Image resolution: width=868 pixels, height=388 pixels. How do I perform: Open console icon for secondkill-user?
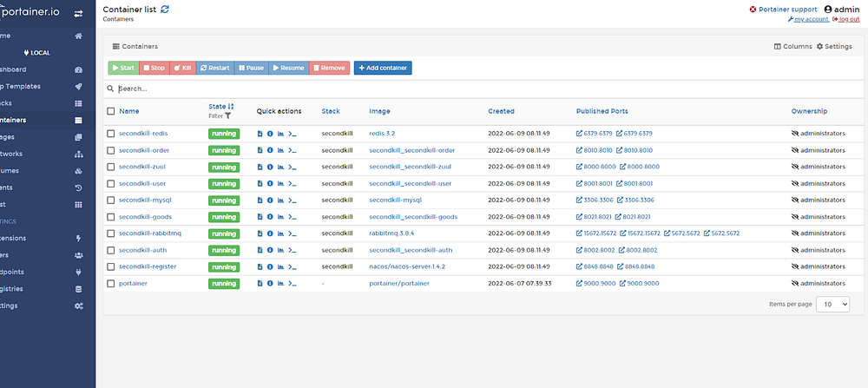[x=293, y=183]
